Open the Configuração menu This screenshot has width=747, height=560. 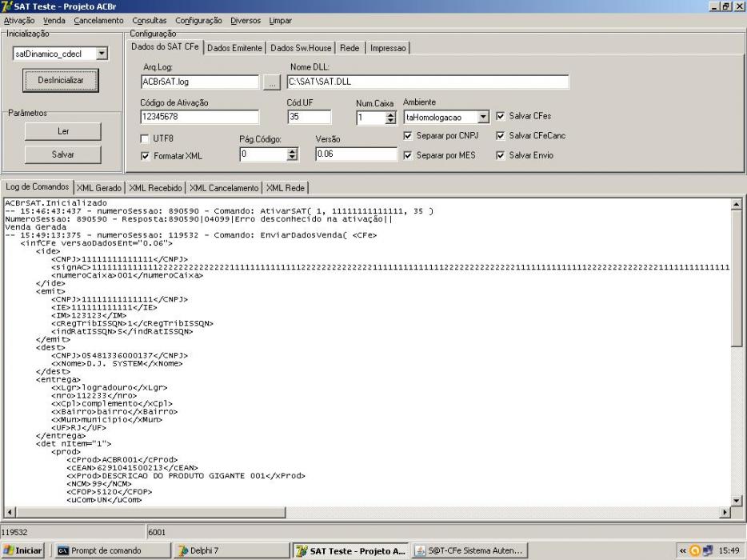[198, 21]
